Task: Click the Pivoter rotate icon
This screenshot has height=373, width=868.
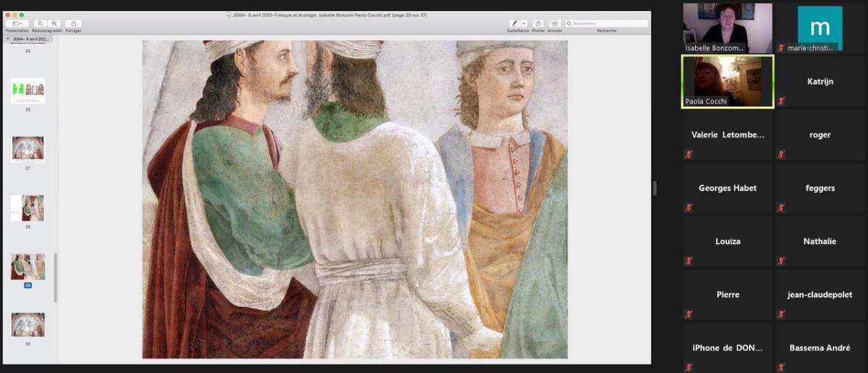Action: pos(538,24)
